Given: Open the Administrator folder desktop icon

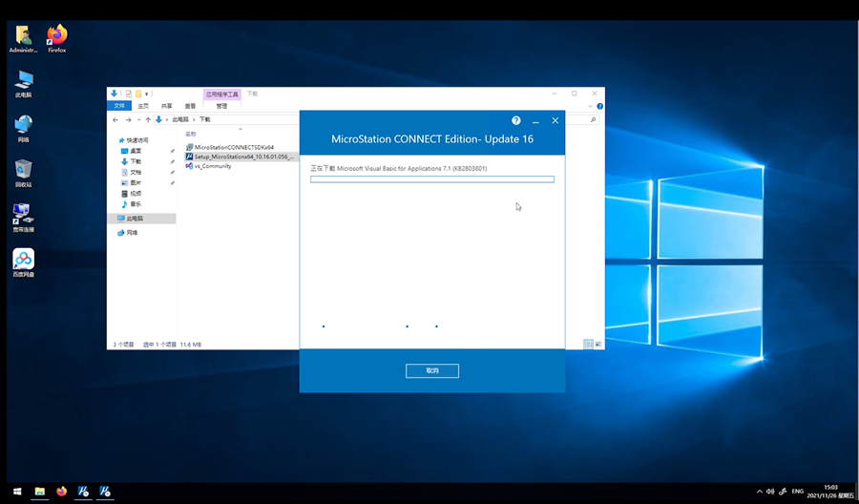Looking at the screenshot, I should pyautogui.click(x=23, y=38).
